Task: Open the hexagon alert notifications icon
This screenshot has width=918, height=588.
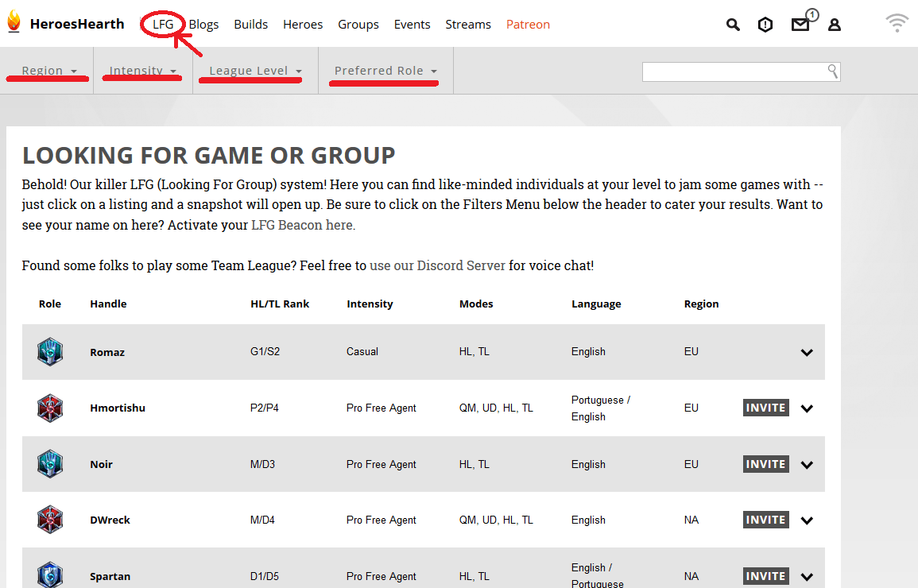Action: click(x=765, y=25)
